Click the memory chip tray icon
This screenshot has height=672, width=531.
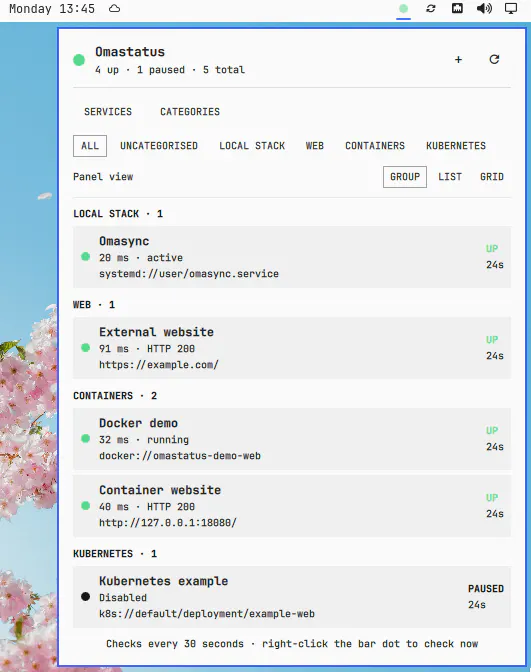tap(457, 9)
